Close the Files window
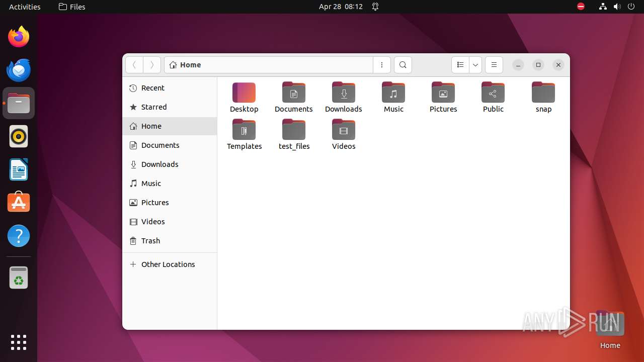The image size is (644, 362). (x=558, y=65)
